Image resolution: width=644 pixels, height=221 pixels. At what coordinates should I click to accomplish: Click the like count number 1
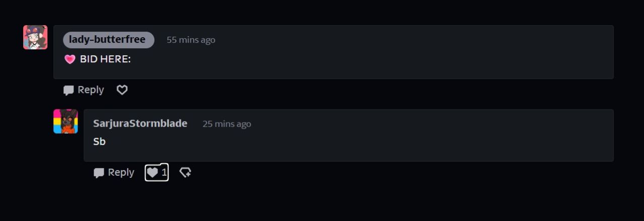pos(164,173)
